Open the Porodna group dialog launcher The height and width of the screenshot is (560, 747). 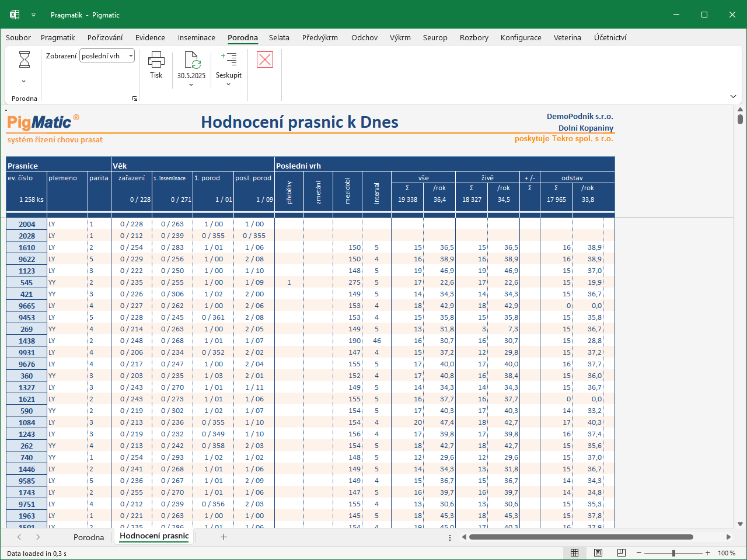pyautogui.click(x=135, y=99)
